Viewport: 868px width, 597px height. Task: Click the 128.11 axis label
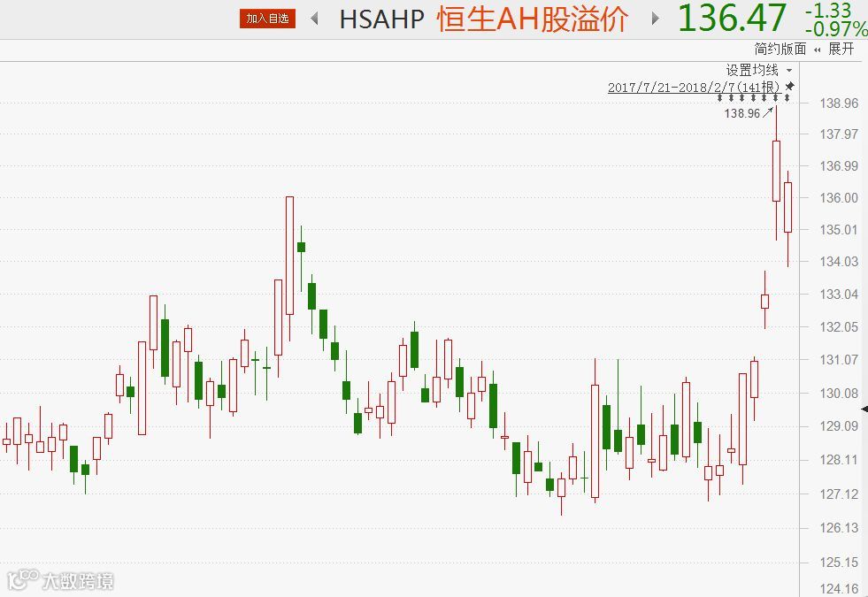pos(839,459)
